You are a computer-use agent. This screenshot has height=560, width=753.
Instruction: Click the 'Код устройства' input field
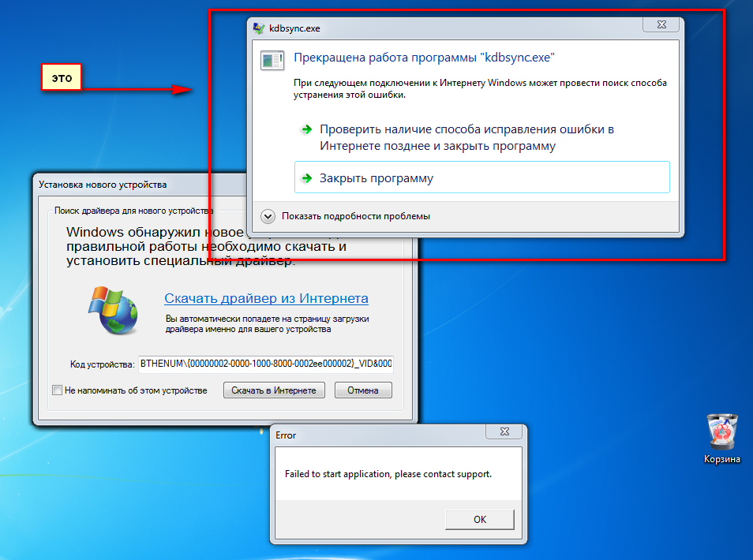tap(265, 364)
